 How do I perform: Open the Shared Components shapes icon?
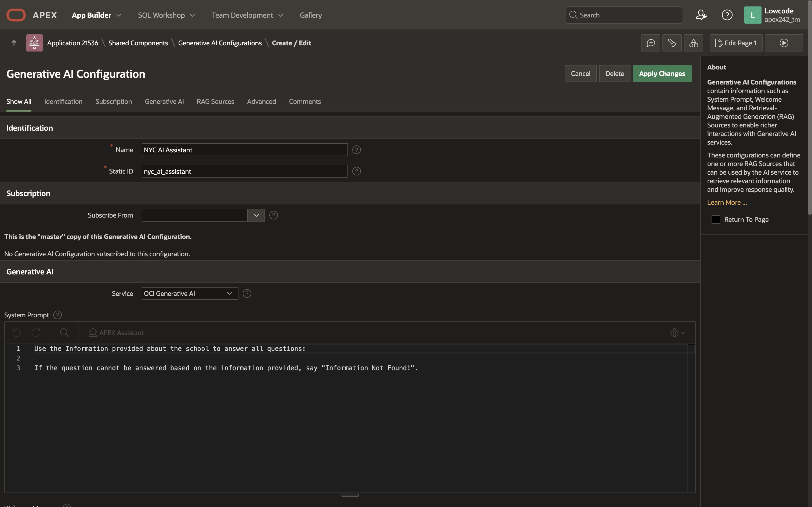tap(693, 43)
